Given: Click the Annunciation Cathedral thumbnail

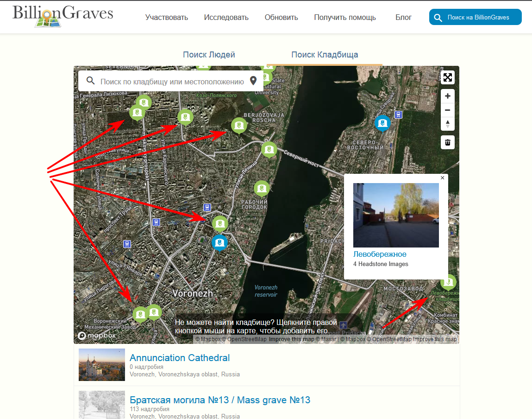Looking at the screenshot, I should [x=102, y=365].
